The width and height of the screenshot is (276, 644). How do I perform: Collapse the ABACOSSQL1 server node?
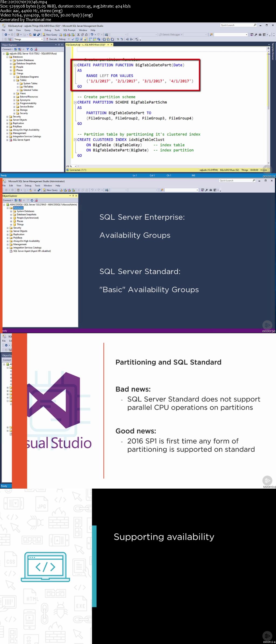coord(4,205)
